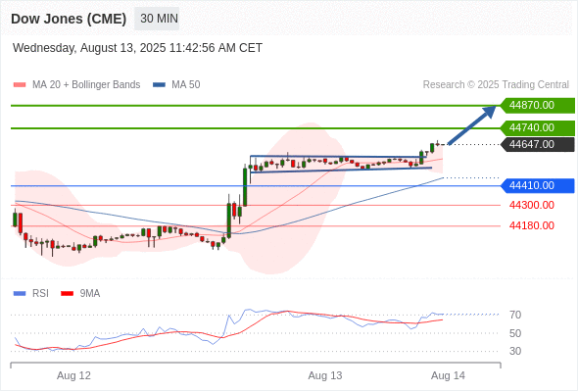Click the MA 20 + Bollinger Bands legend text

pyautogui.click(x=86, y=85)
